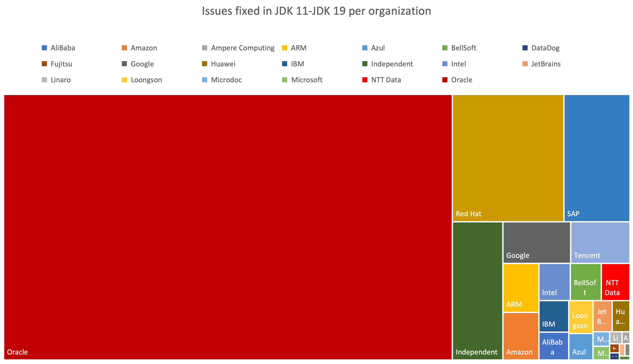Image resolution: width=633 pixels, height=364 pixels.
Task: Select the small brown Fujitsu treemap block
Action: coord(614,348)
